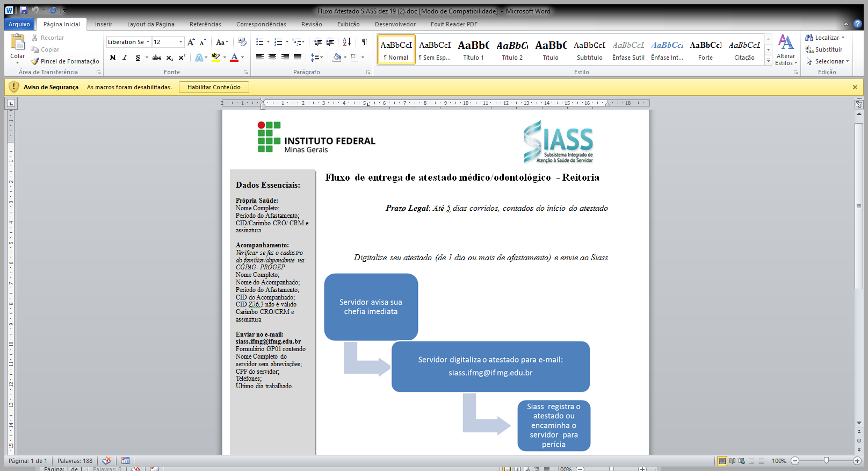Viewport: 868px width, 471px height.
Task: Click the show paragraph marks (¶) icon
Action: 365,42
